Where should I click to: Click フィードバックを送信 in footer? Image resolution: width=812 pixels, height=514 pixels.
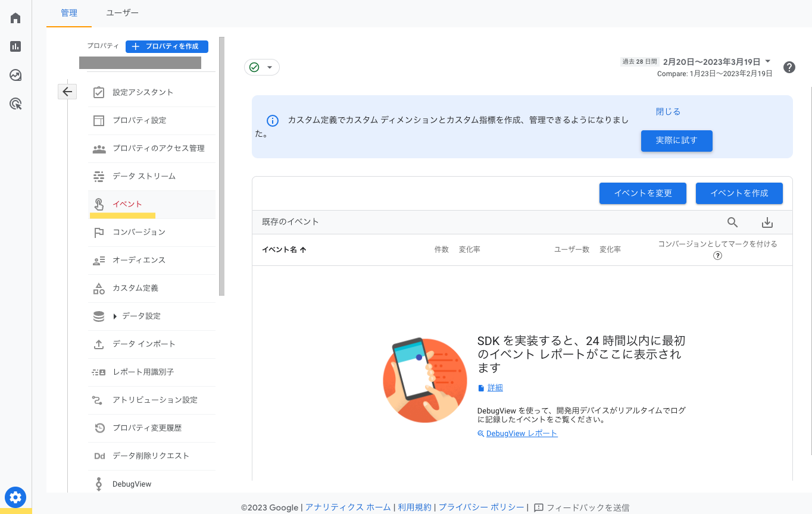[x=582, y=508]
